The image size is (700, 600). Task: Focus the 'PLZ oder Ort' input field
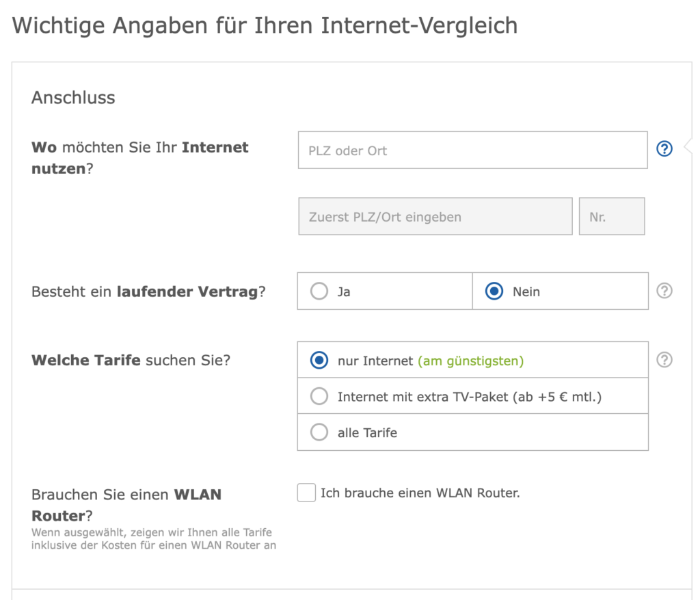click(473, 150)
